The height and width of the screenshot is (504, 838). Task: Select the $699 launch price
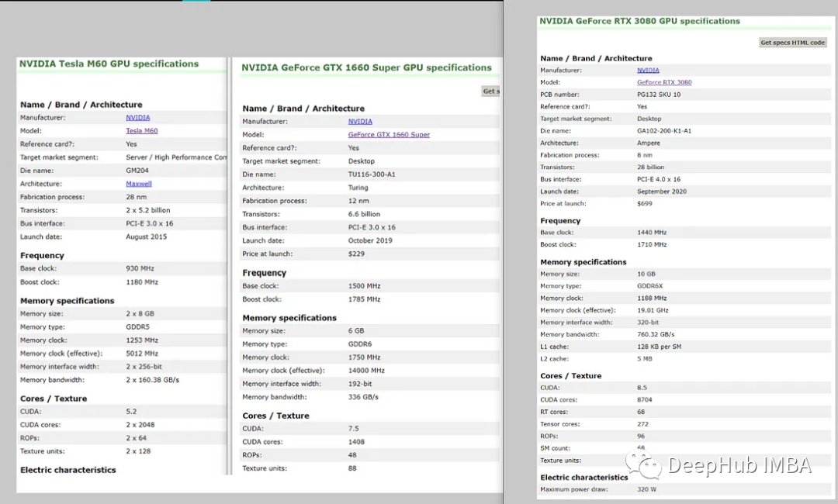[645, 203]
